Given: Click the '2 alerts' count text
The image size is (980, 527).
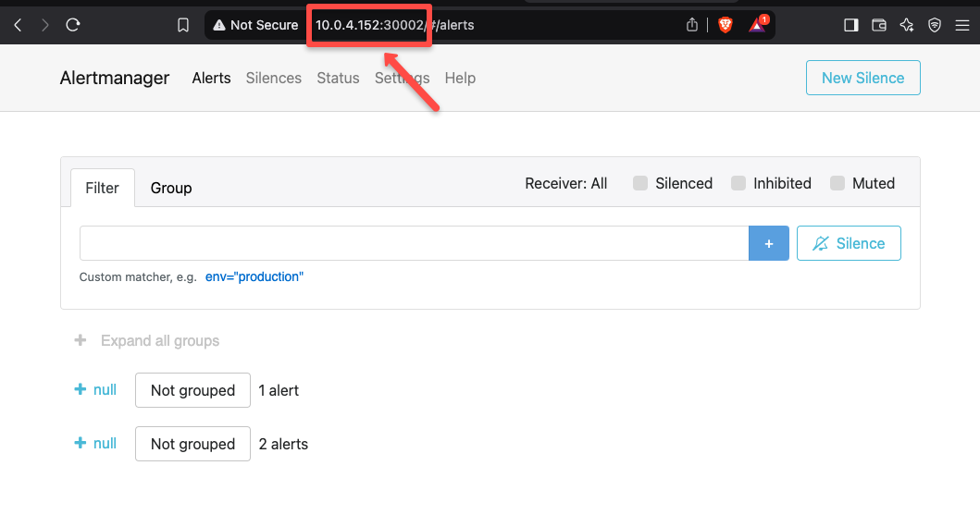Looking at the screenshot, I should point(283,444).
